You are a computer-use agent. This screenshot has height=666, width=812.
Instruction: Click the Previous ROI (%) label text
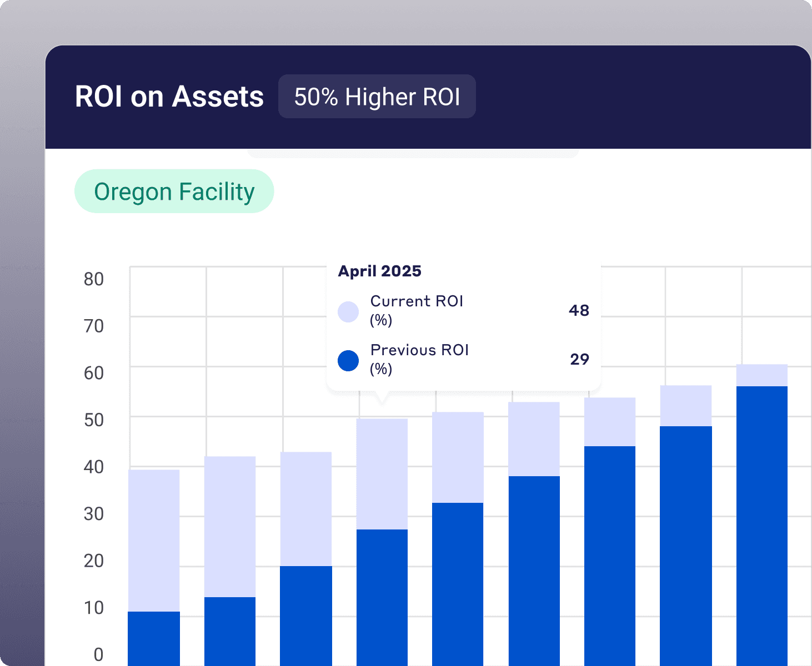(x=419, y=359)
